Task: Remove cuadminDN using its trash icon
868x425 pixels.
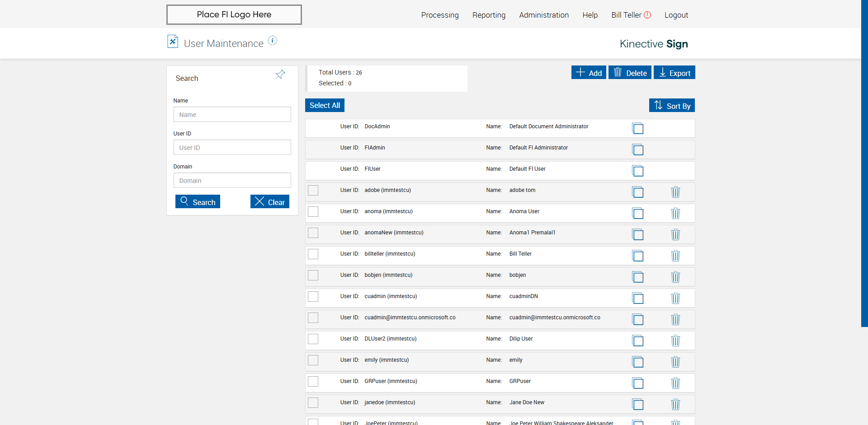Action: tap(675, 298)
